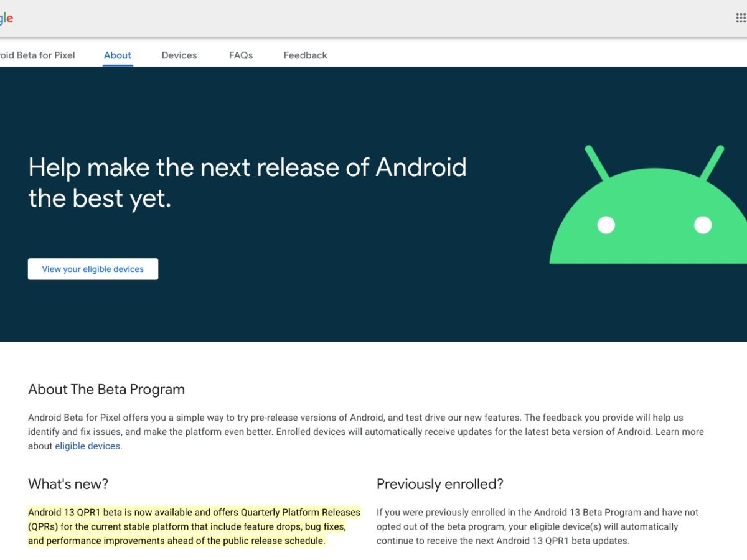Select the Feedback tab
The height and width of the screenshot is (560, 747).
click(305, 55)
